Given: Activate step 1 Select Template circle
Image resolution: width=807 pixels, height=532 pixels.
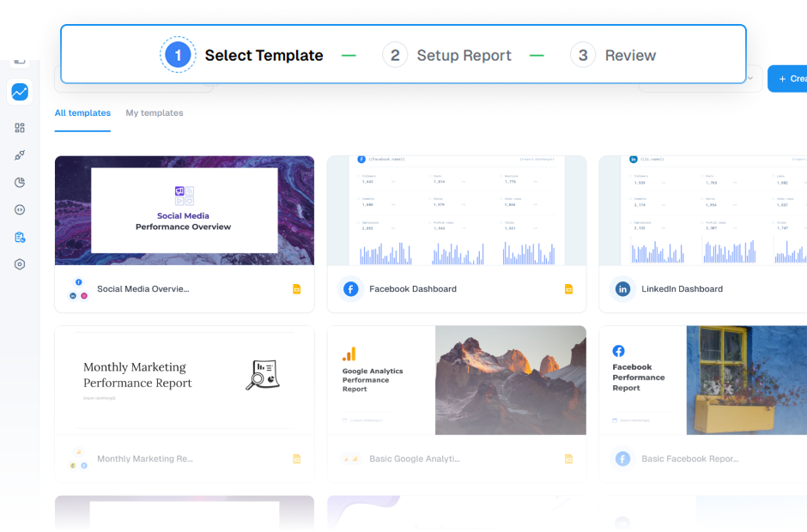Looking at the screenshot, I should 178,55.
